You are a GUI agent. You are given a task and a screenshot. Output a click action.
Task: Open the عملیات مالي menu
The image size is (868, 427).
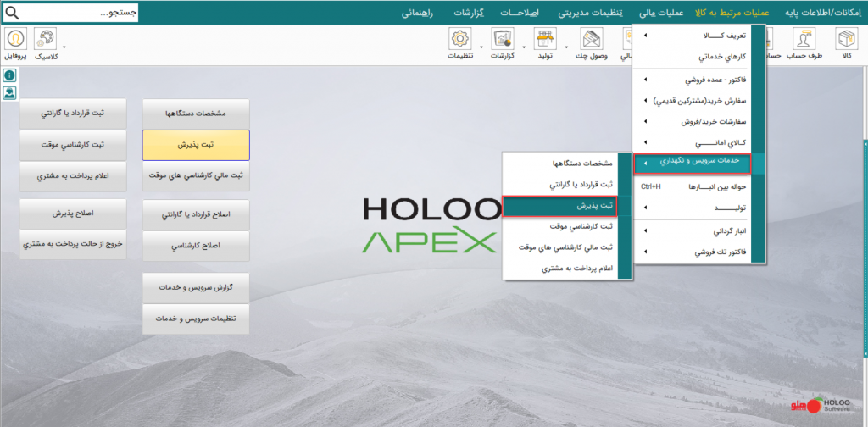pyautogui.click(x=661, y=12)
